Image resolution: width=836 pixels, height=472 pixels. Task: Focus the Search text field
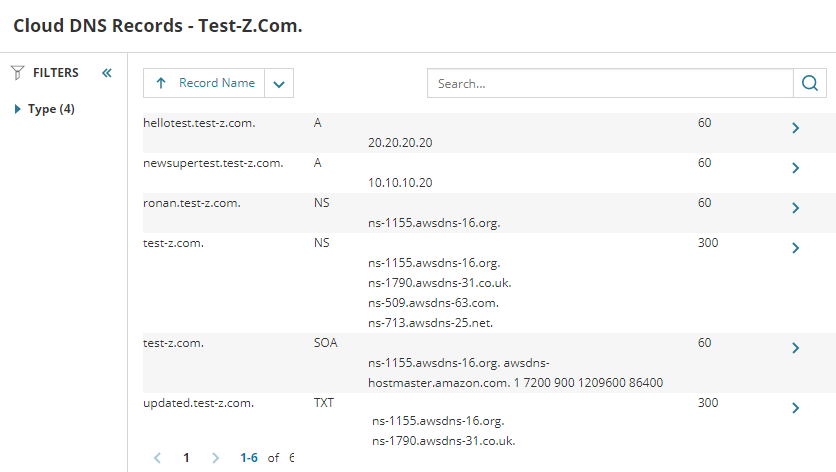click(610, 84)
